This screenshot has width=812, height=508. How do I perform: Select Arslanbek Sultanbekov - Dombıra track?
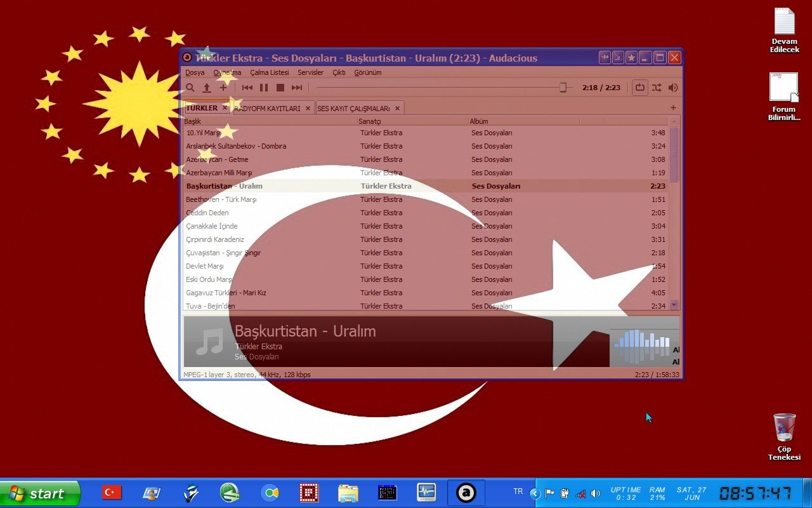click(x=426, y=146)
